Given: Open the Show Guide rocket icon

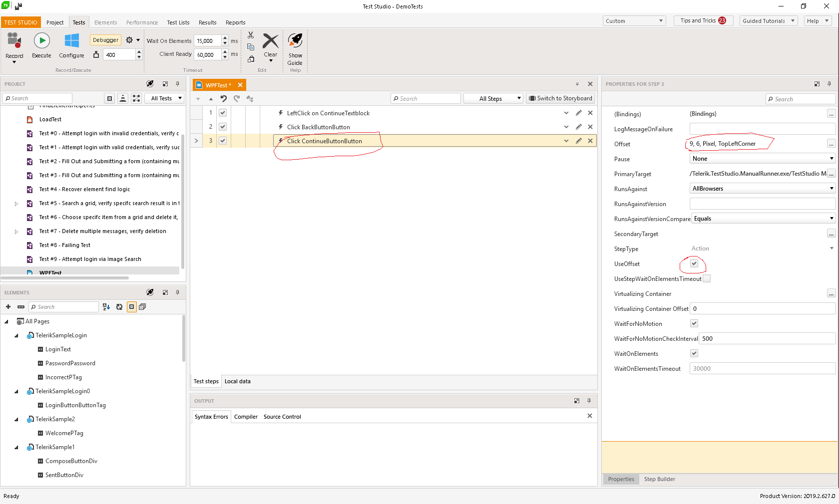Looking at the screenshot, I should [x=295, y=41].
